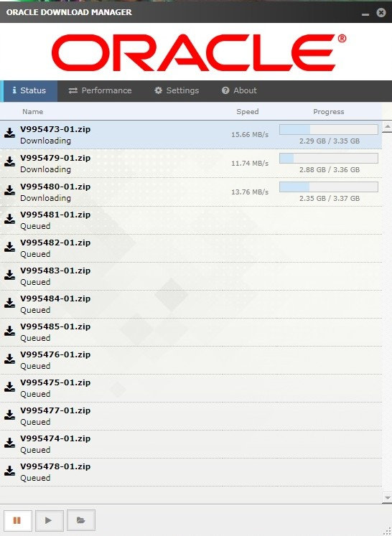Click the Progress column header
Image resolution: width=392 pixels, height=536 pixels.
329,111
